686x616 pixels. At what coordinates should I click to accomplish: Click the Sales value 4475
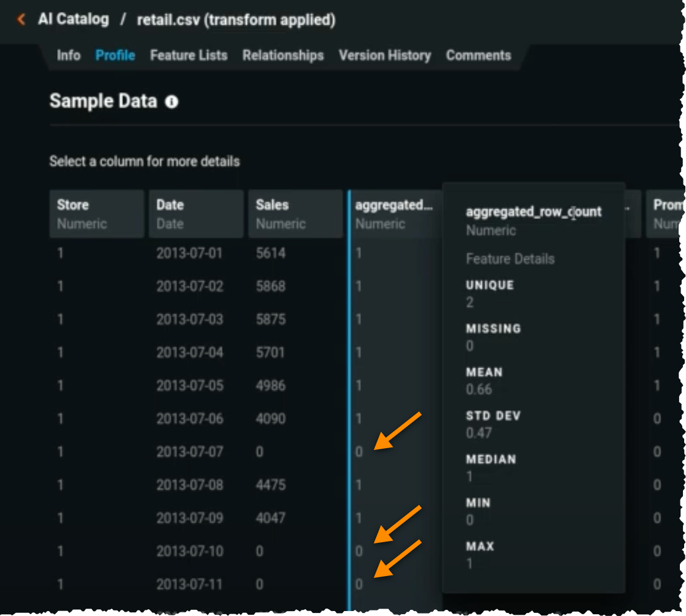pyautogui.click(x=270, y=485)
